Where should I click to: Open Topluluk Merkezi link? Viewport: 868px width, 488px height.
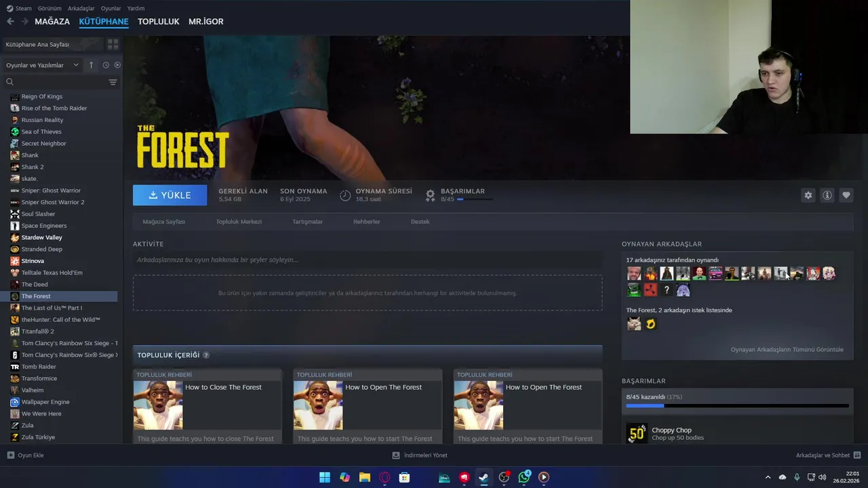239,222
